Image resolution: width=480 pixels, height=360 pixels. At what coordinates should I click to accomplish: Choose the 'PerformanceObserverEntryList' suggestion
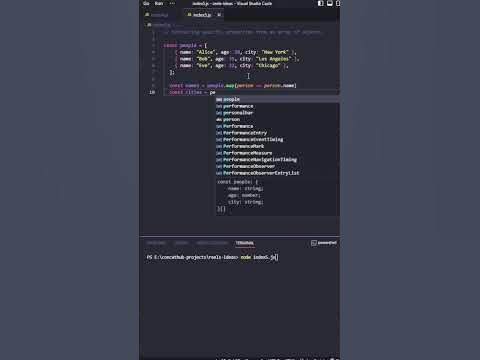click(x=277, y=173)
